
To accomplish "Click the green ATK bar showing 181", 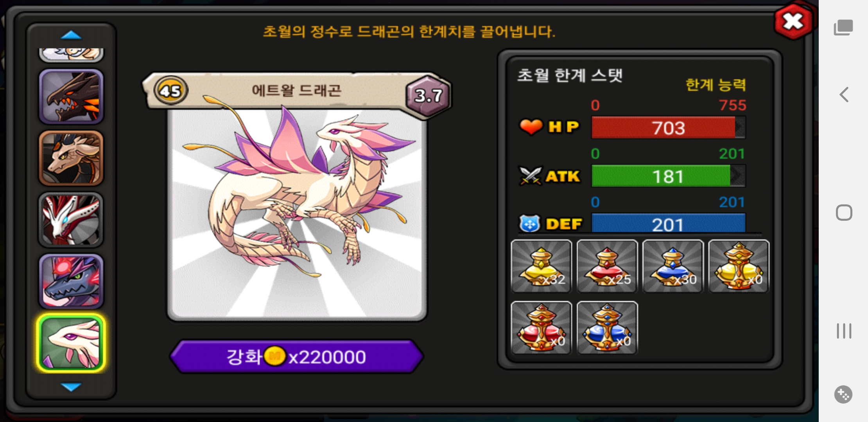I will coord(668,176).
